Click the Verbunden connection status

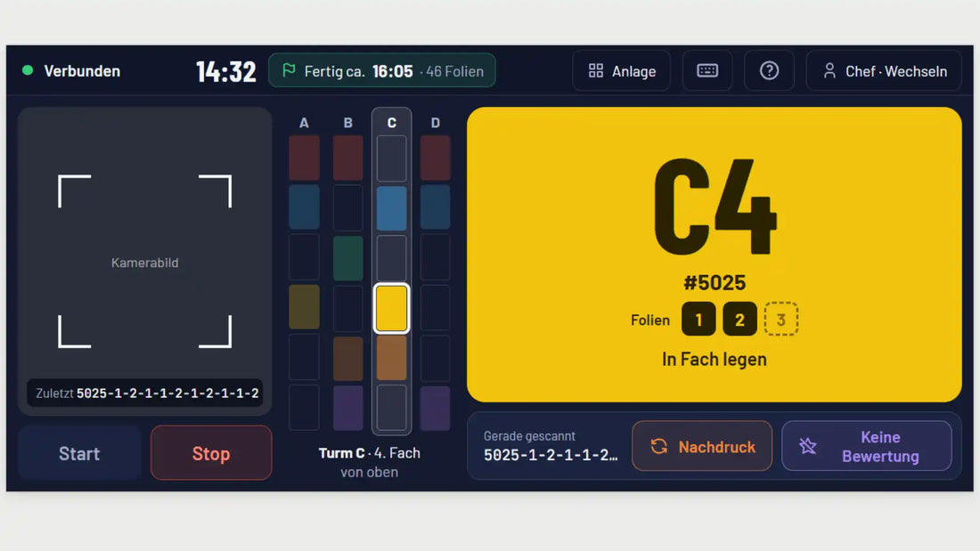[x=82, y=70]
